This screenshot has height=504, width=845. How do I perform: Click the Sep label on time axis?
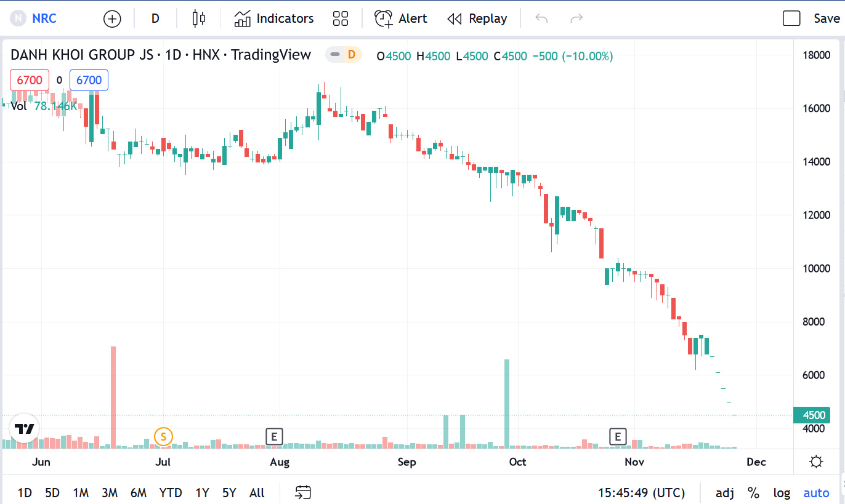point(407,462)
